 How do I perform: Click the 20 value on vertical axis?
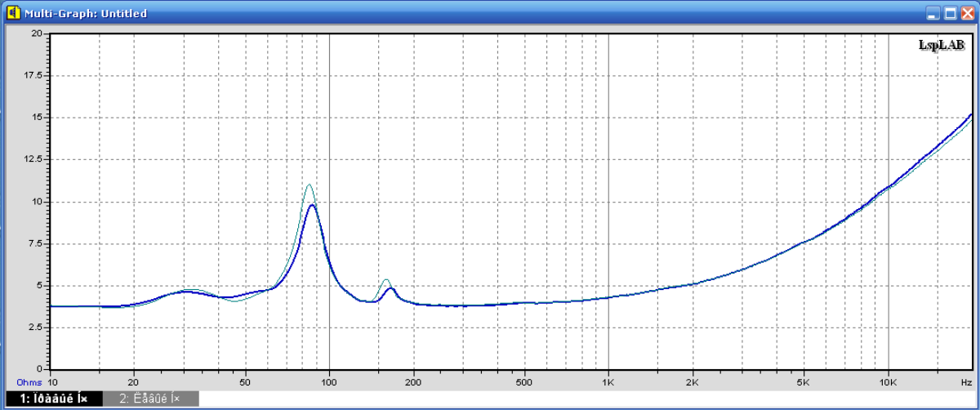(36, 33)
